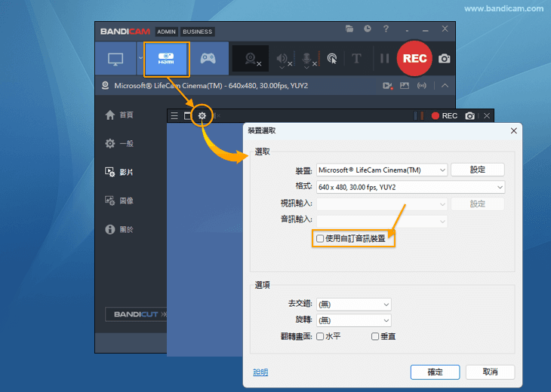Open the scheduled recording clock icon
The height and width of the screenshot is (392, 551).
pyautogui.click(x=368, y=29)
